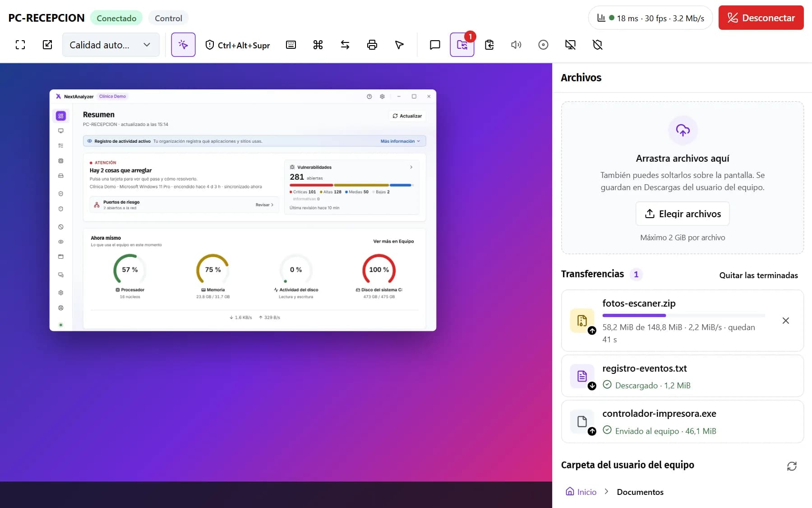Start session recording with the circle icon

click(x=543, y=45)
